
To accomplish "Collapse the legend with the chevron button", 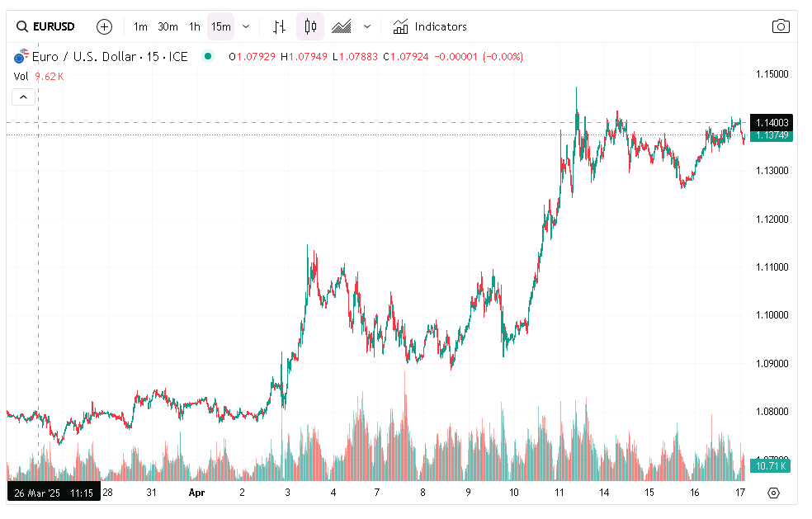I will (x=23, y=97).
